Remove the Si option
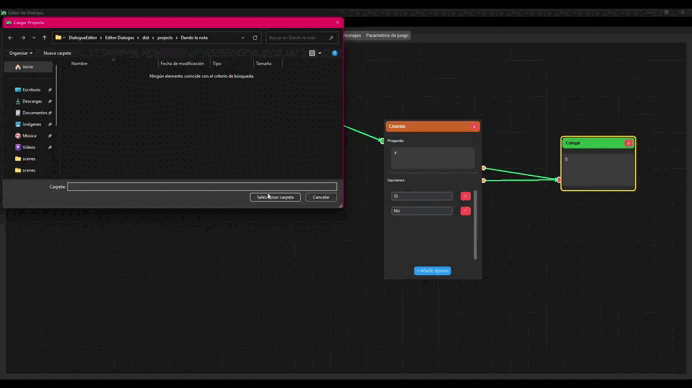Screen dimensions: 692x388 click(x=465, y=196)
